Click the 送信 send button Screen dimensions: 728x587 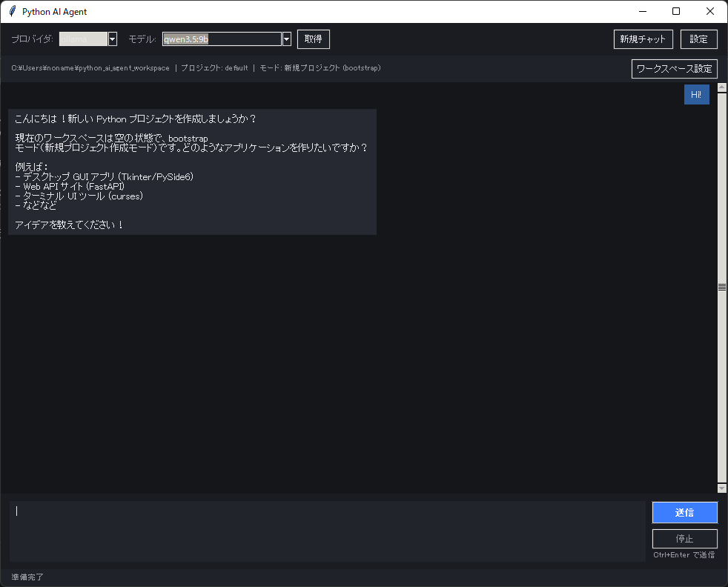point(685,512)
